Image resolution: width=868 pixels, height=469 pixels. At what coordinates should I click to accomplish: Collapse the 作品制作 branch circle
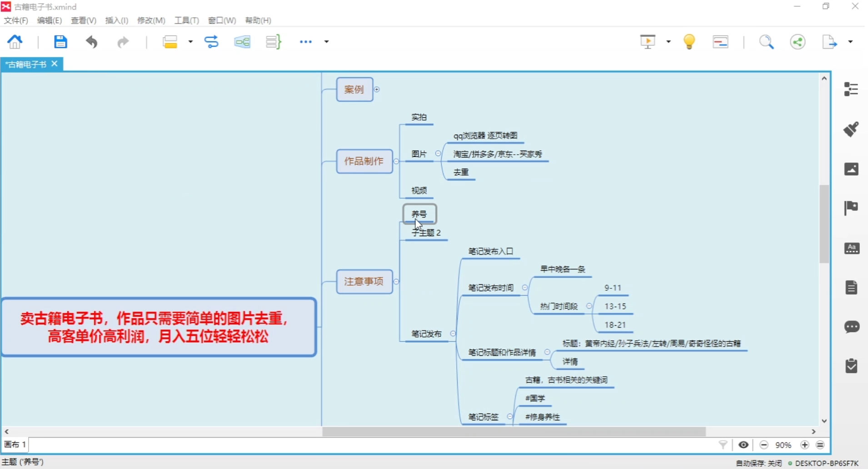click(396, 161)
